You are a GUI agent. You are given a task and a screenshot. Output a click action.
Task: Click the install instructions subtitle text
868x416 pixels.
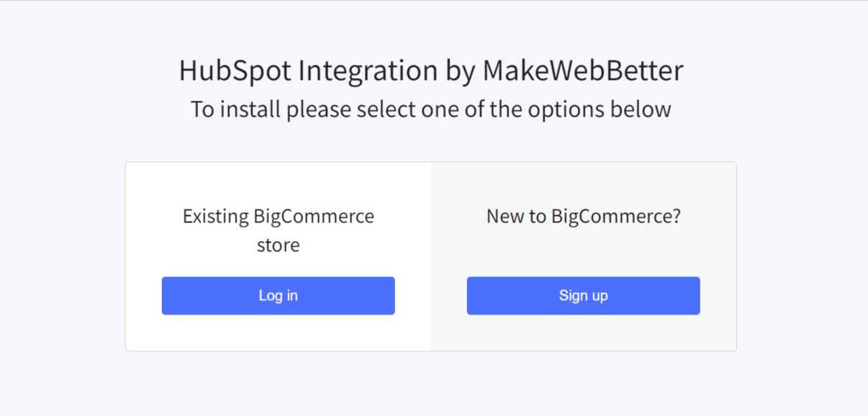point(430,109)
